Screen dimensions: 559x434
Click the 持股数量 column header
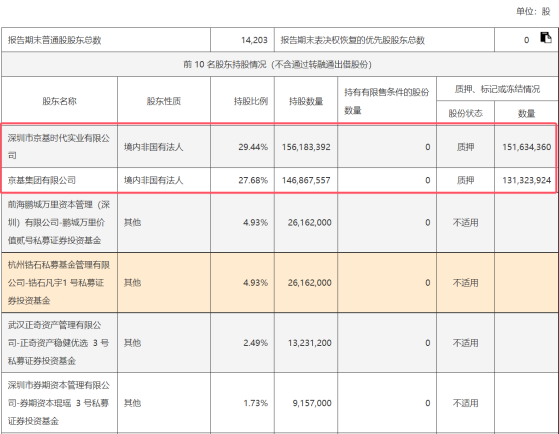coord(306,101)
